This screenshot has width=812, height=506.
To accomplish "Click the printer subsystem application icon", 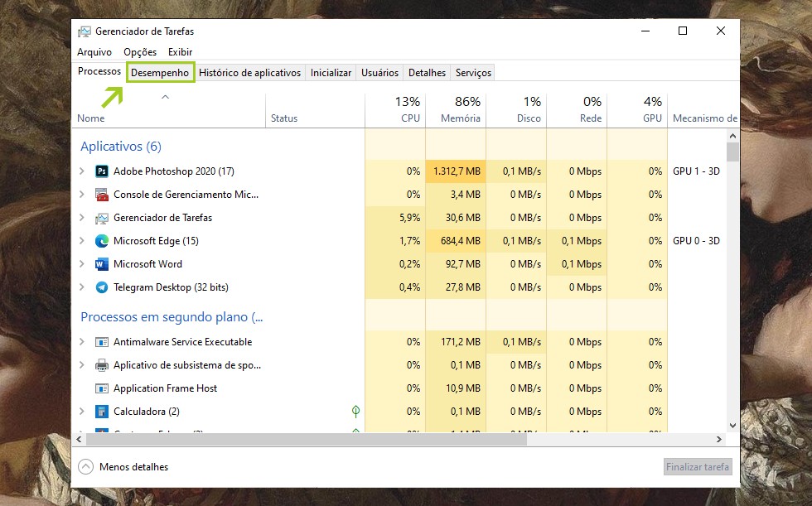I will click(102, 365).
